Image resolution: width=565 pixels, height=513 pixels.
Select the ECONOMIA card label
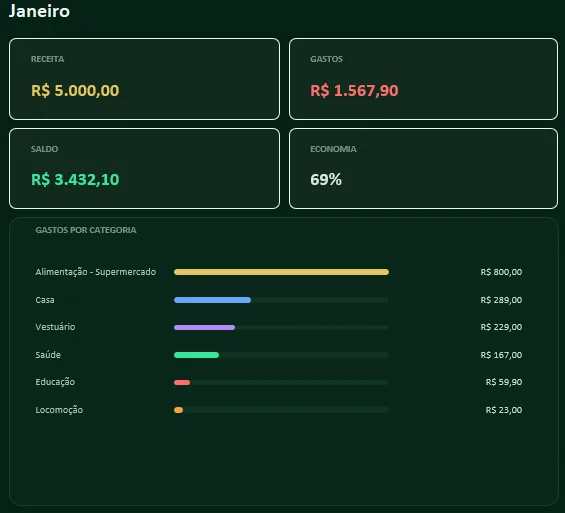coord(333,149)
